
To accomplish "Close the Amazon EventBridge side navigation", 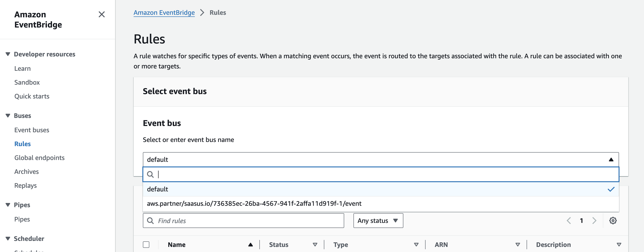I will click(x=101, y=15).
